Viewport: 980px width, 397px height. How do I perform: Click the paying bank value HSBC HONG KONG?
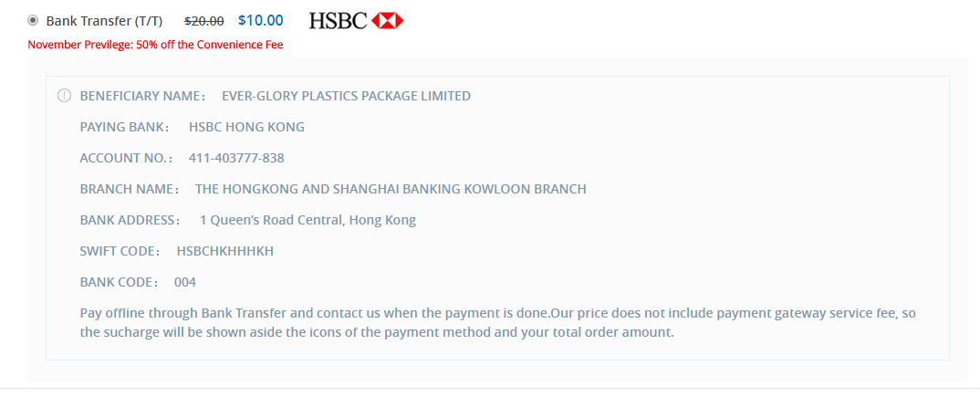(x=246, y=127)
